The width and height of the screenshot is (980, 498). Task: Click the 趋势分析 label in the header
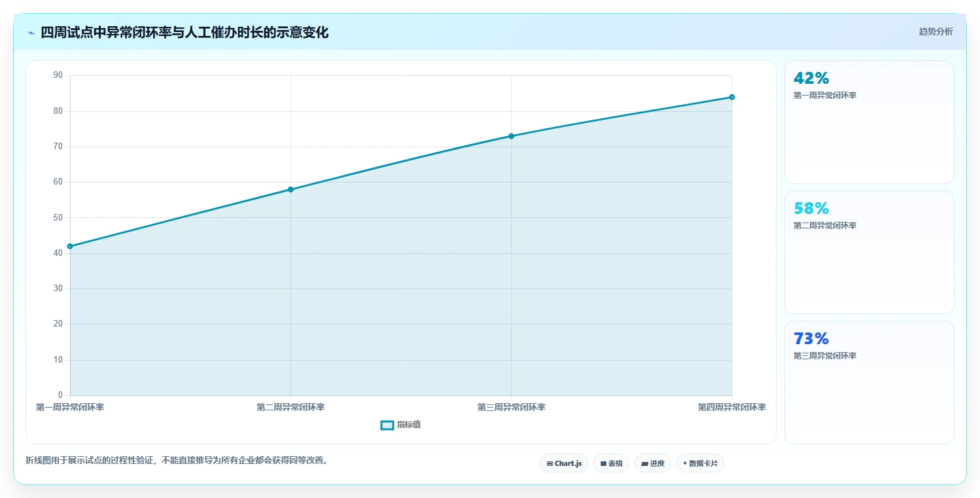[936, 31]
